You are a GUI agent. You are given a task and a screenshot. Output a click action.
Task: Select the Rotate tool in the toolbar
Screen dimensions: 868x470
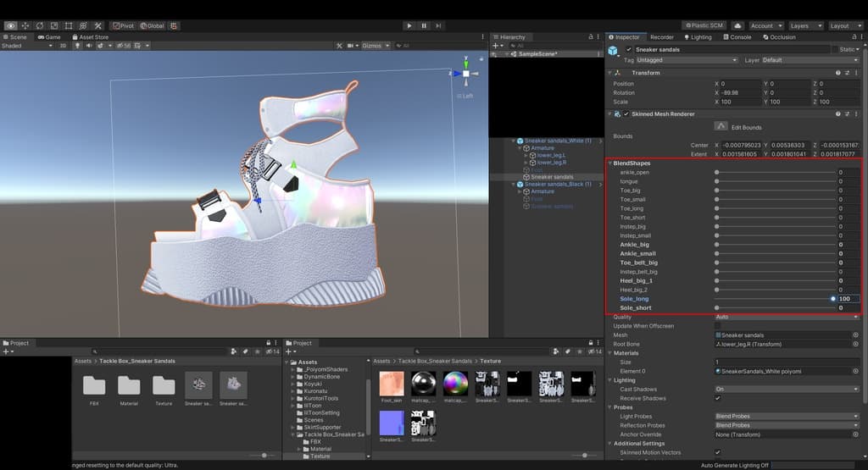click(x=39, y=26)
